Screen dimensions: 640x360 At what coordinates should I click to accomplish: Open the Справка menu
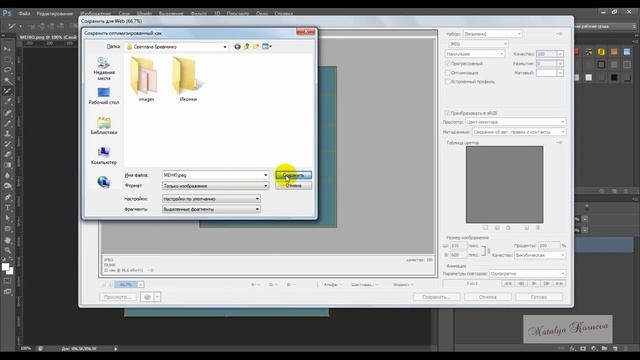[283, 13]
